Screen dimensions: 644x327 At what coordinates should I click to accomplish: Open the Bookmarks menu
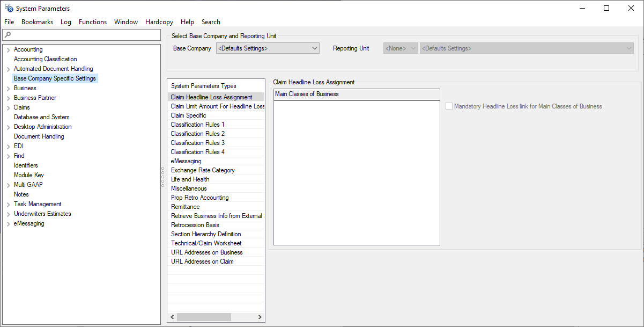coord(37,22)
